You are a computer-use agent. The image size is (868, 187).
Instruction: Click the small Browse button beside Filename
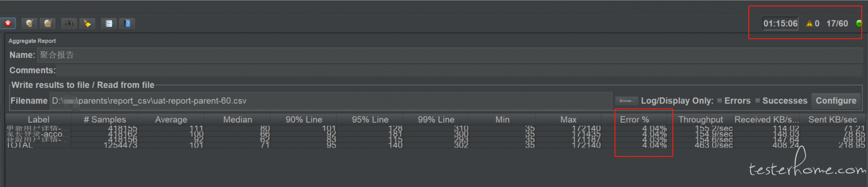626,101
